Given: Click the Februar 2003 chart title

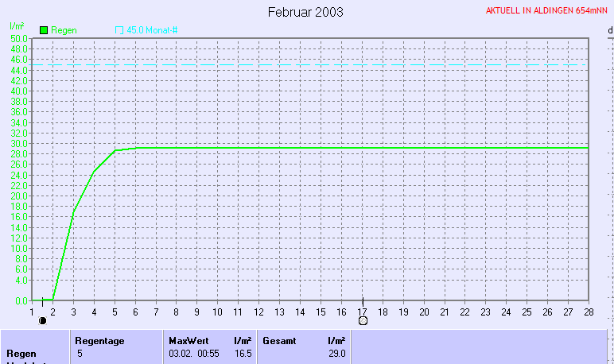Looking at the screenshot, I should [305, 12].
